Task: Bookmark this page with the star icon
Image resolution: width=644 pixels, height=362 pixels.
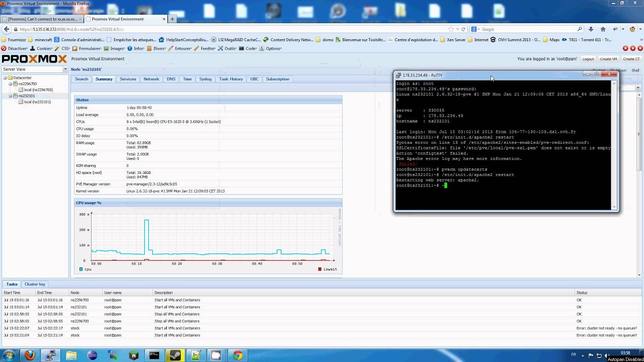Action: (451, 29)
